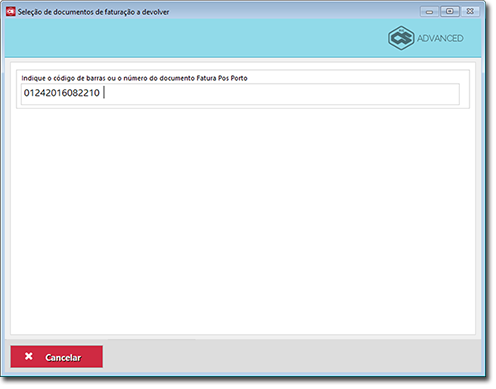Click the light blue header banner
Image resolution: width=496 pixels, height=389 pixels.
200,38
